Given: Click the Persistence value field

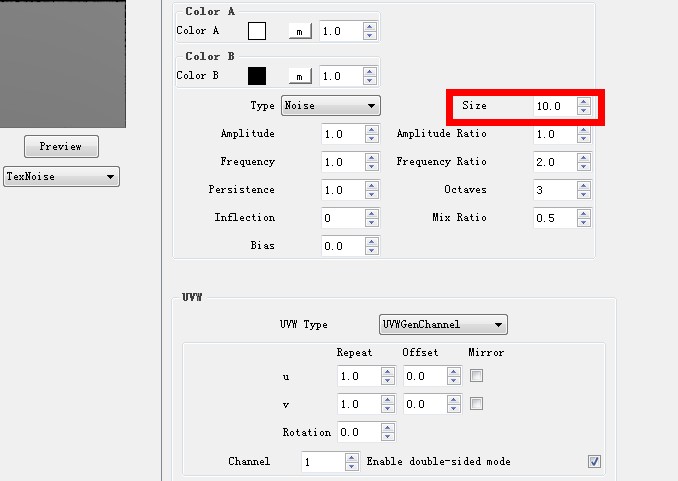Looking at the screenshot, I should pos(343,190).
